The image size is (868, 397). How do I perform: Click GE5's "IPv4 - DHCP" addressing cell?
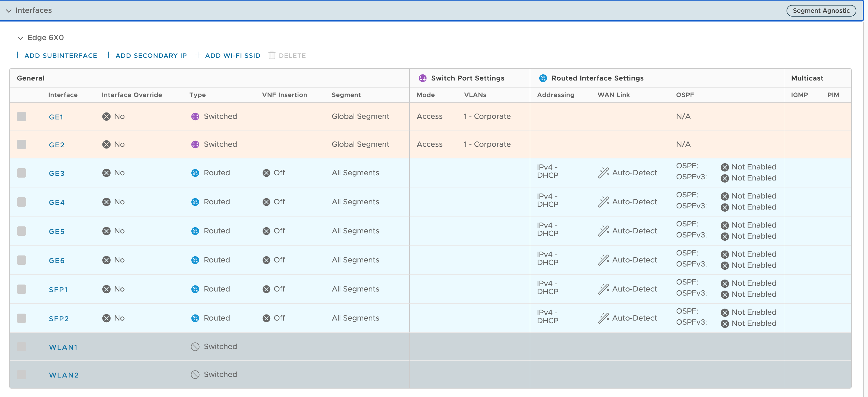click(547, 229)
